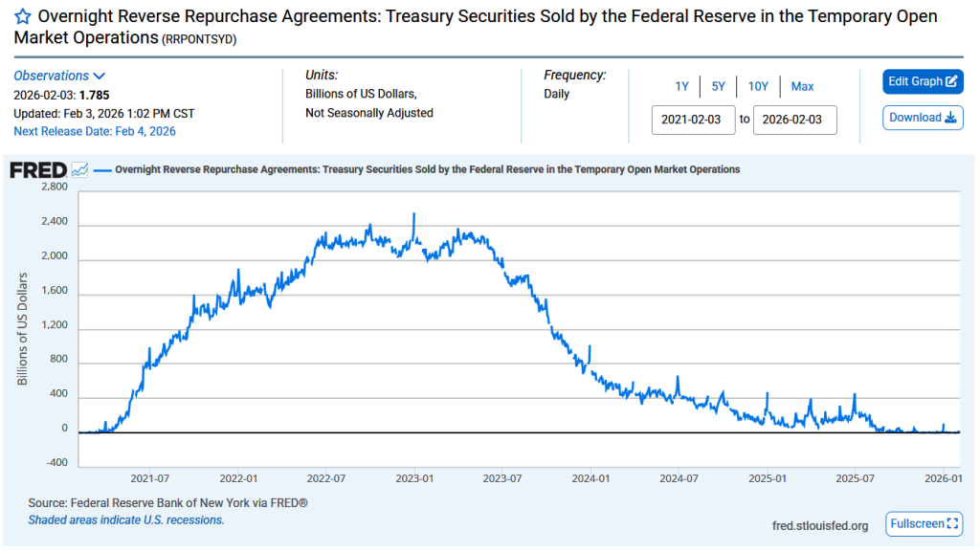Select the 1Y time range

point(681,86)
